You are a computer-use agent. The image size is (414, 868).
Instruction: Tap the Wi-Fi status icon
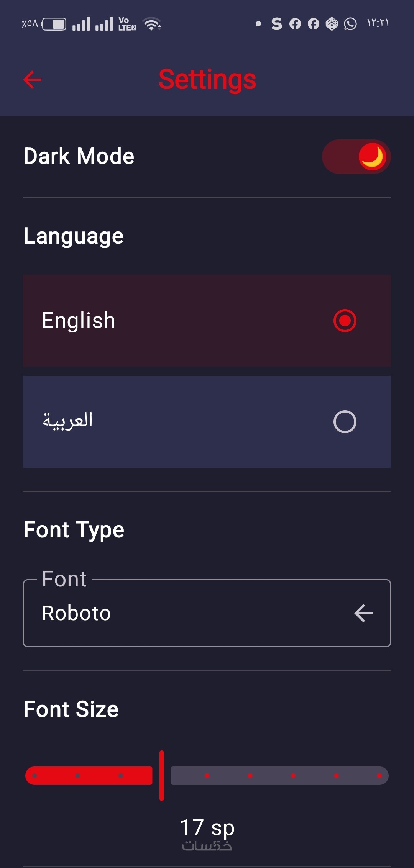(152, 24)
